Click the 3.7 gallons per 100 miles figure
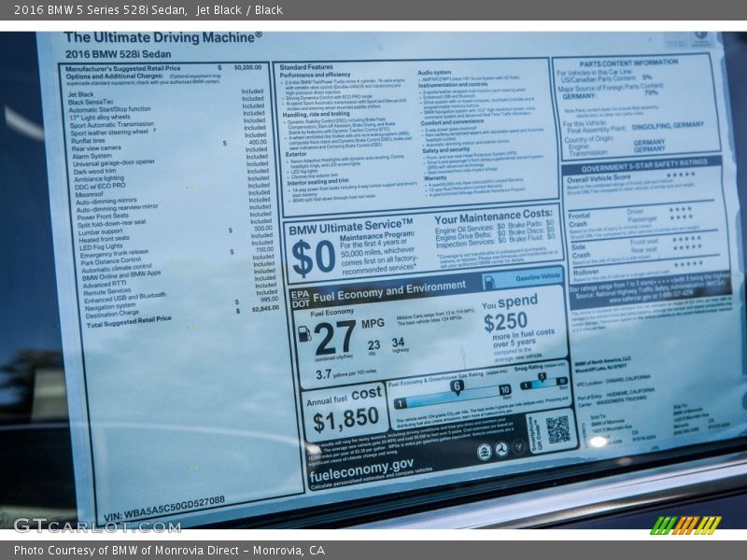The height and width of the screenshot is (560, 747). click(x=323, y=374)
